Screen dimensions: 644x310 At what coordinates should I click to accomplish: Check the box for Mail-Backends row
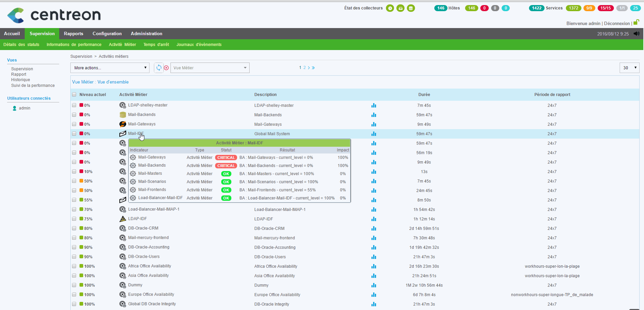74,115
